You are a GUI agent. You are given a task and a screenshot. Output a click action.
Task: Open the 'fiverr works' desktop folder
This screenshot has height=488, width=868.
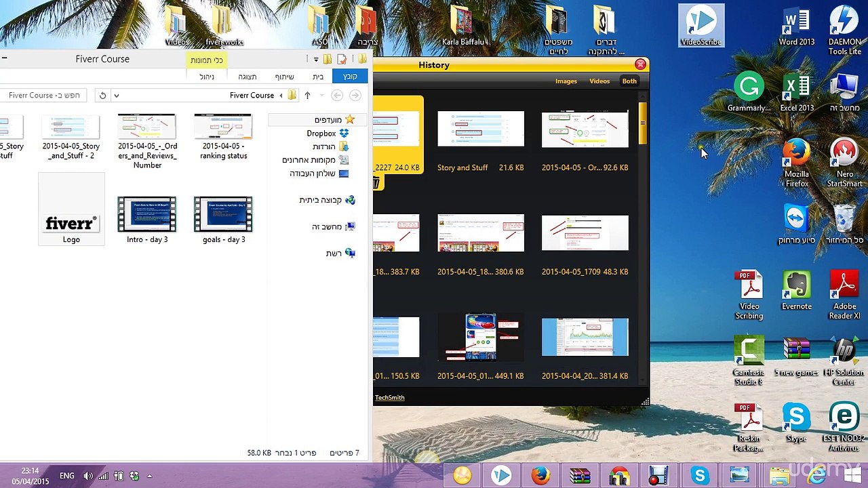tap(224, 26)
